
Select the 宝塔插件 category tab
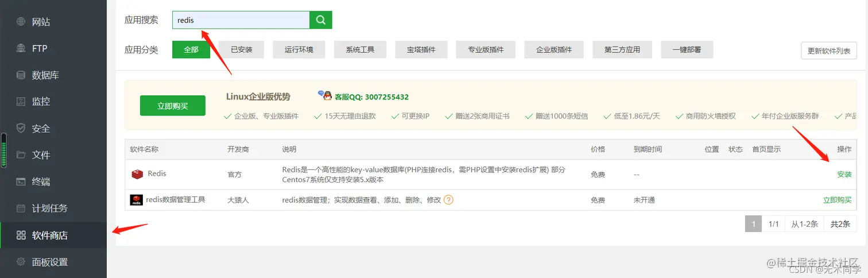pyautogui.click(x=421, y=49)
